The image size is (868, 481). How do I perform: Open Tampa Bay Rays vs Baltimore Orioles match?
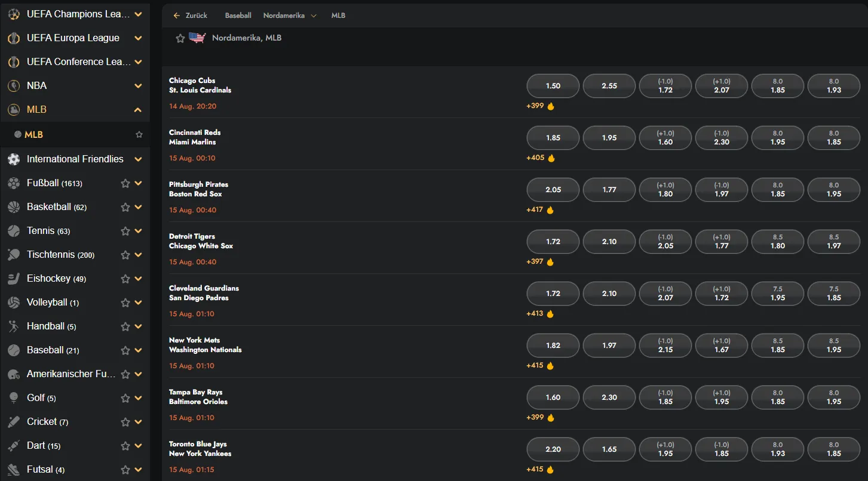pos(198,397)
